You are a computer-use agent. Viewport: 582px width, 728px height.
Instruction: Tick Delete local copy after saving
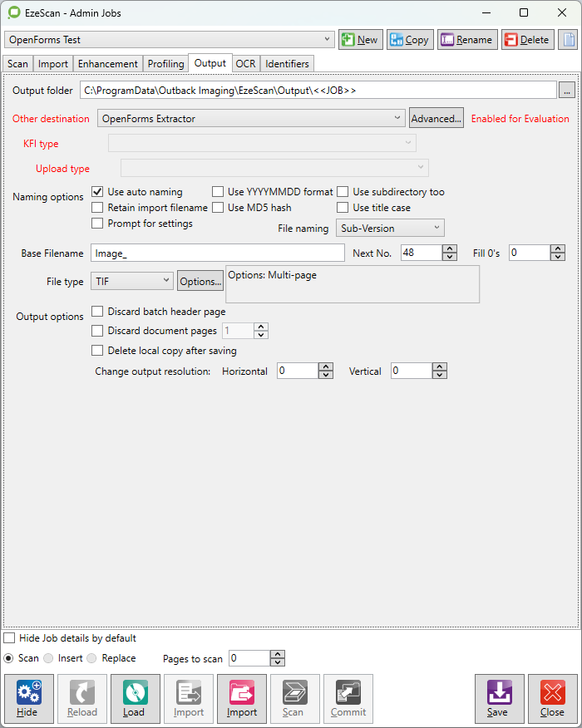98,351
